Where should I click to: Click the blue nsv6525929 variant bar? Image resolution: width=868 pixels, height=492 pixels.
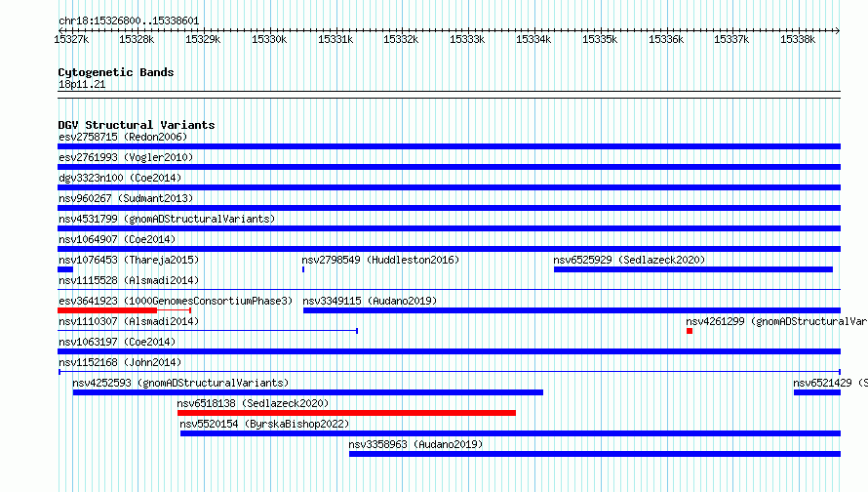[693, 269]
